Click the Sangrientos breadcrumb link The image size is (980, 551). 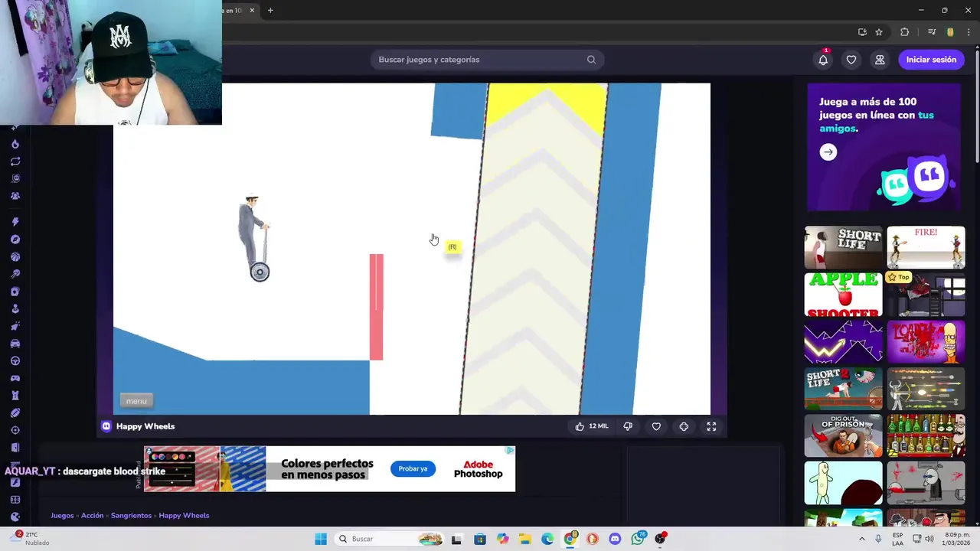(x=131, y=515)
